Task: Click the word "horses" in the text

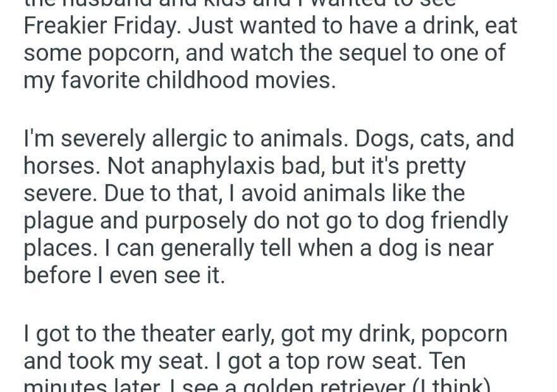Action: [61, 165]
